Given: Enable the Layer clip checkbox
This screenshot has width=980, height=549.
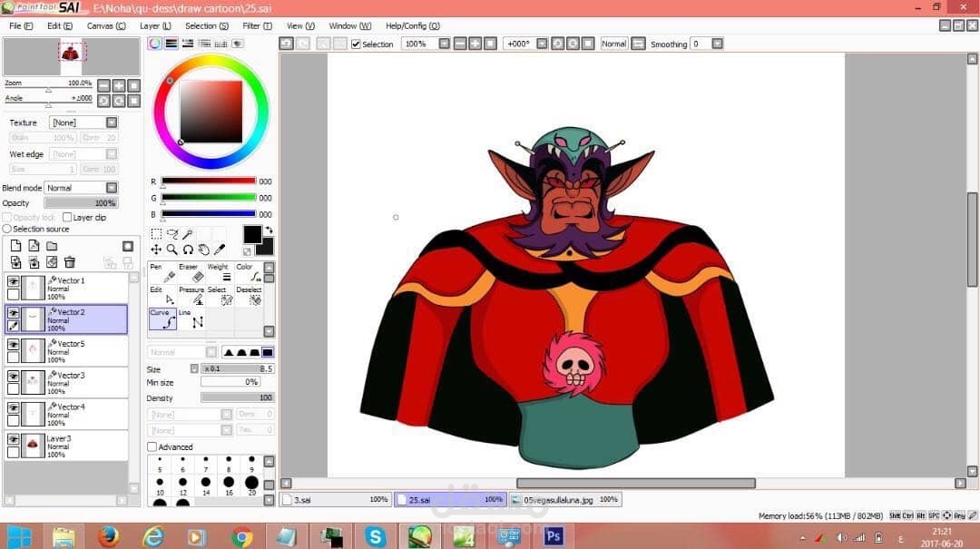Looking at the screenshot, I should (x=67, y=218).
